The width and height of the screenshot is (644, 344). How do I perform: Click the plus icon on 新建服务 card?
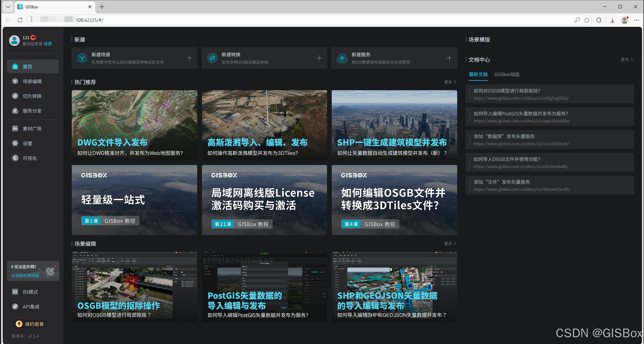click(449, 58)
